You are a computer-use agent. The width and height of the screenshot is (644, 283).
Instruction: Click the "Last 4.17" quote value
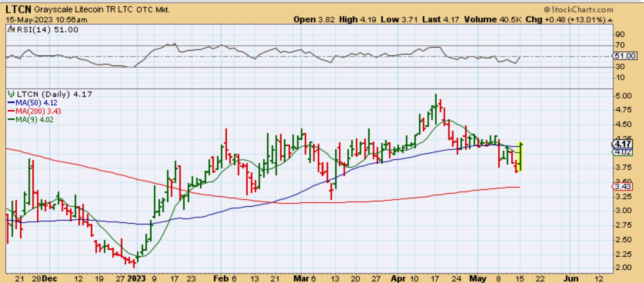click(440, 20)
